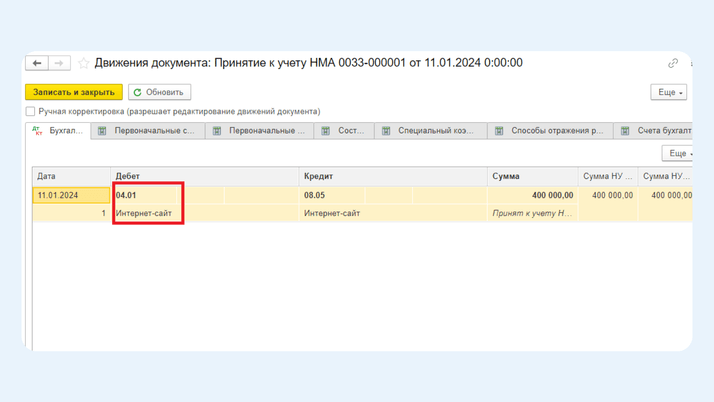
Task: Click the Сумма column header
Action: click(533, 176)
